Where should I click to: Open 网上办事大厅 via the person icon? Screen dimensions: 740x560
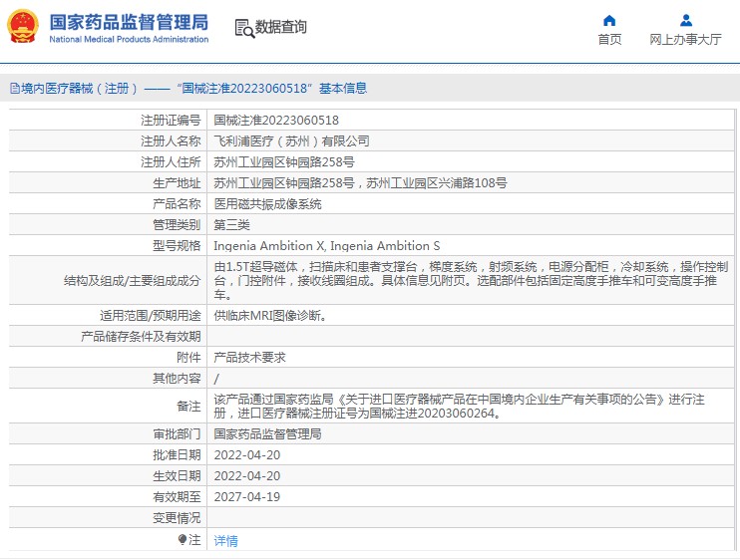[x=686, y=20]
